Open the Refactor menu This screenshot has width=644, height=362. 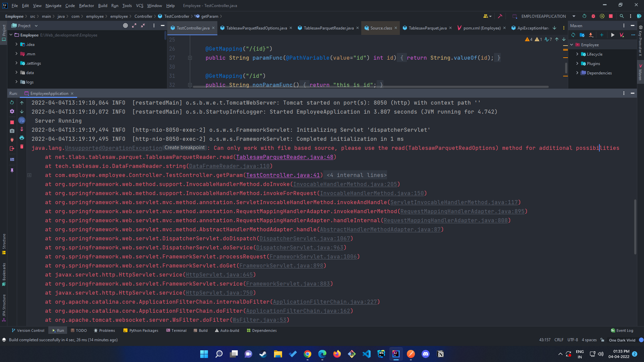coord(87,6)
